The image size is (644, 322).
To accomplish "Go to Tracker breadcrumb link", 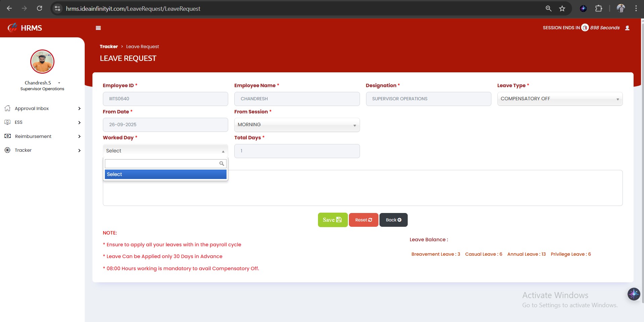I will pyautogui.click(x=109, y=46).
